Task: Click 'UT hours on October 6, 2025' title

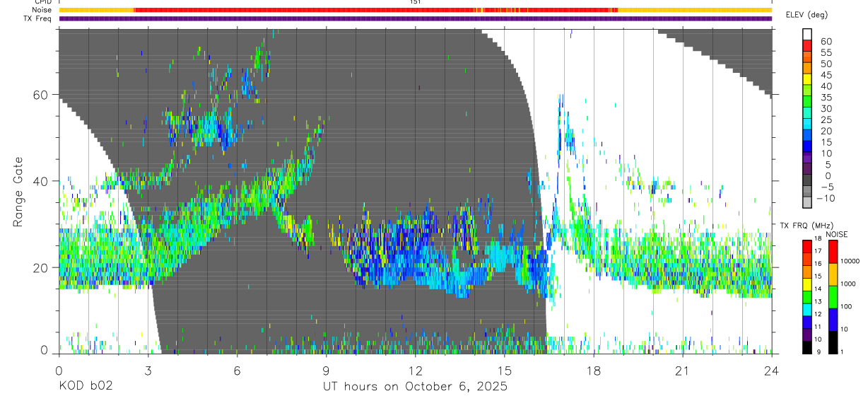Action: coord(416,387)
